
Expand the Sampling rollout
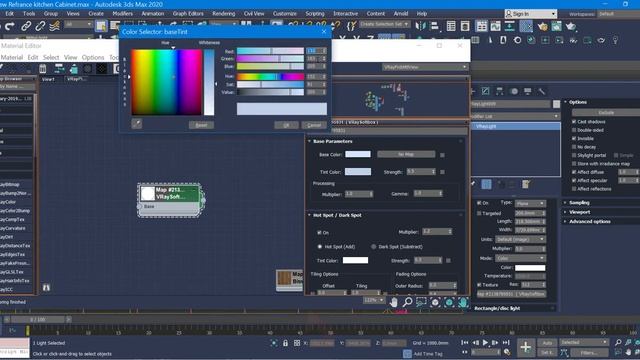[579, 202]
